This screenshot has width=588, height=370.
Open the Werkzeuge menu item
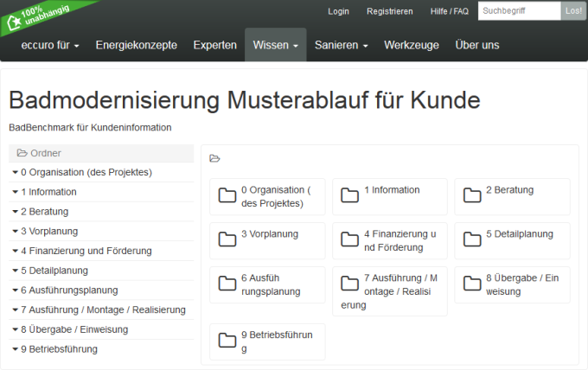tap(411, 45)
